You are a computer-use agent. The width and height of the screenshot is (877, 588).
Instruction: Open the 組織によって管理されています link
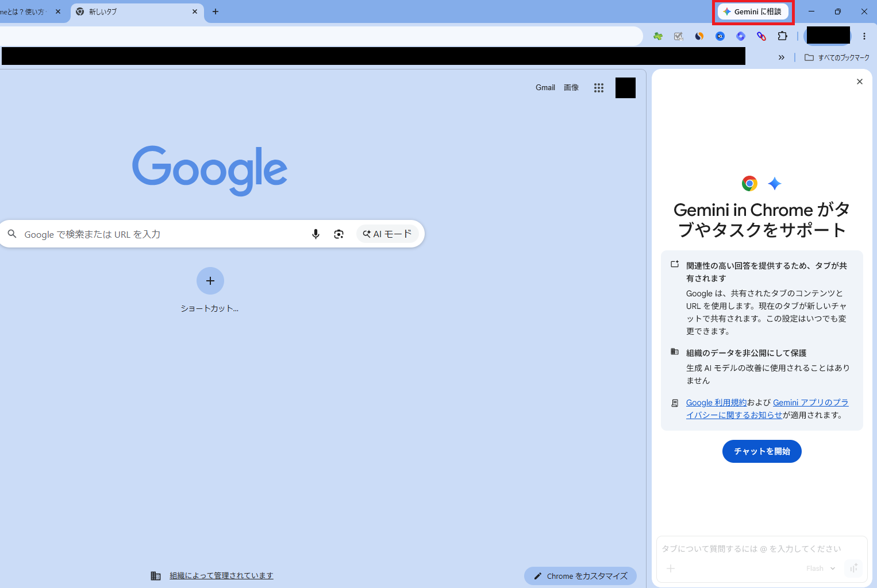point(221,576)
